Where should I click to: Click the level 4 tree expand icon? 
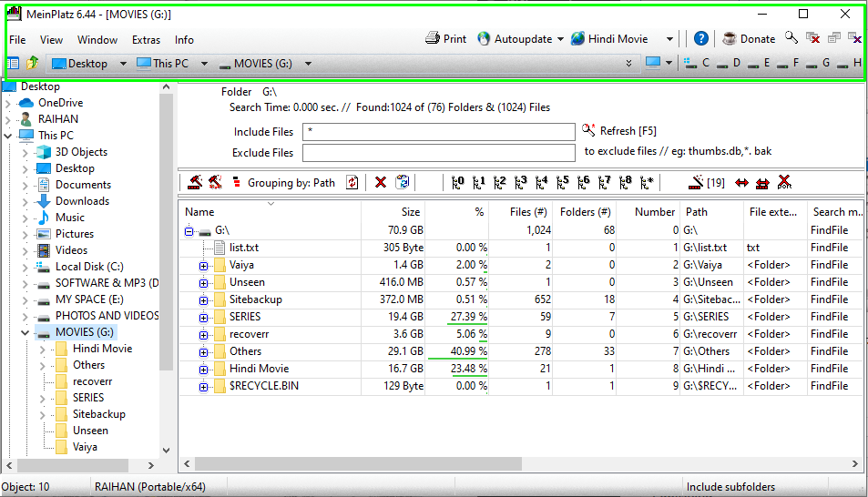542,182
